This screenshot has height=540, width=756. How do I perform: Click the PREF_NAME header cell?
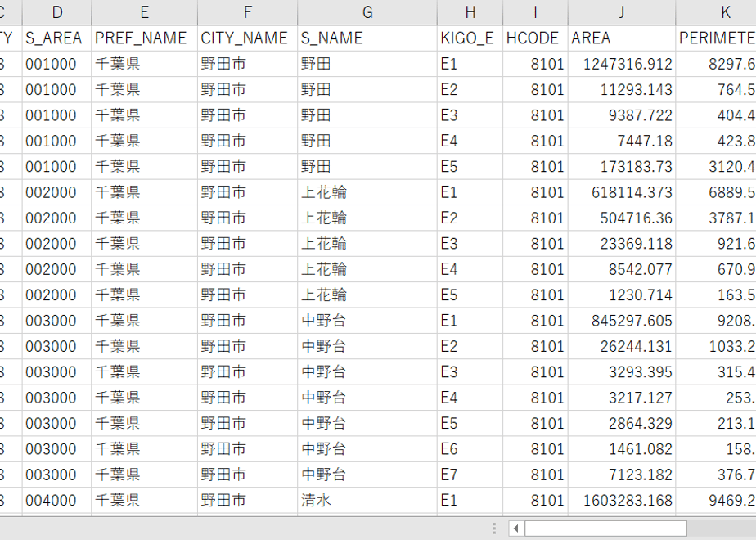(144, 38)
